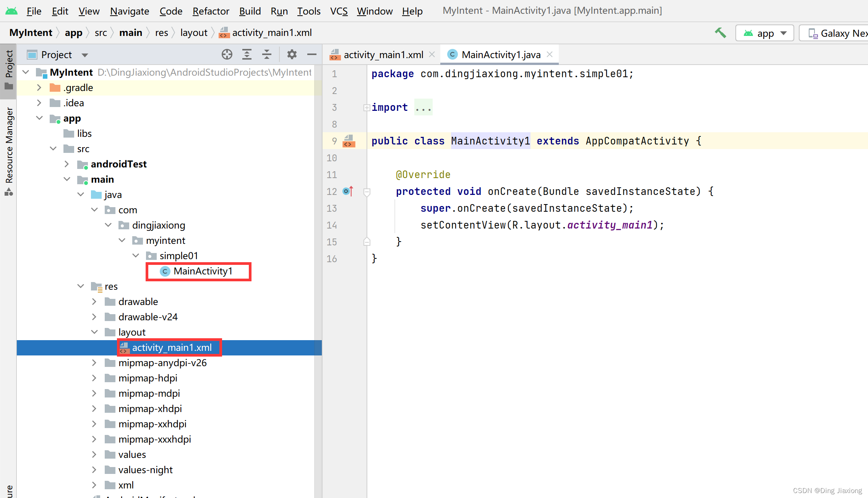The height and width of the screenshot is (498, 868).
Task: Open the Run menu
Action: click(279, 11)
